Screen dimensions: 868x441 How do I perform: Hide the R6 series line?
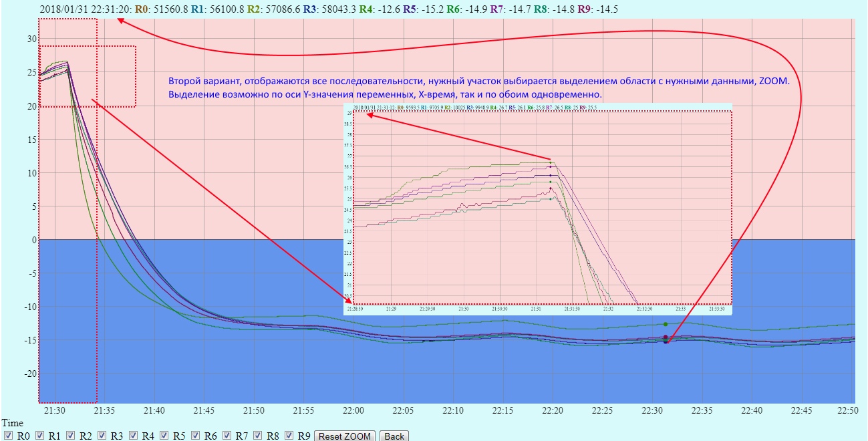point(196,436)
